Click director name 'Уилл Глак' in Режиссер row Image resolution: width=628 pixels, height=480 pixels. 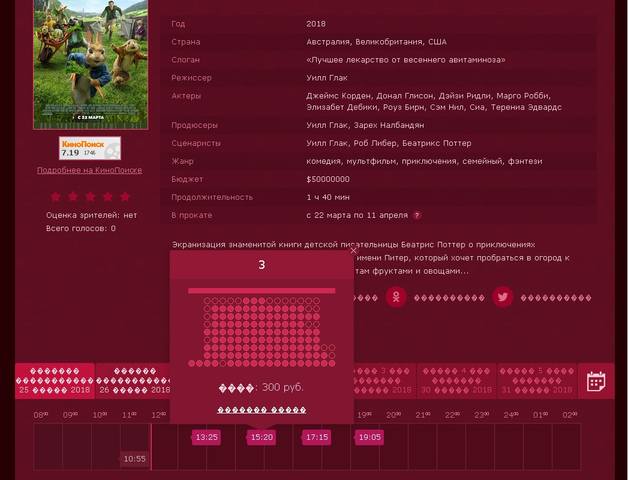[x=327, y=78]
